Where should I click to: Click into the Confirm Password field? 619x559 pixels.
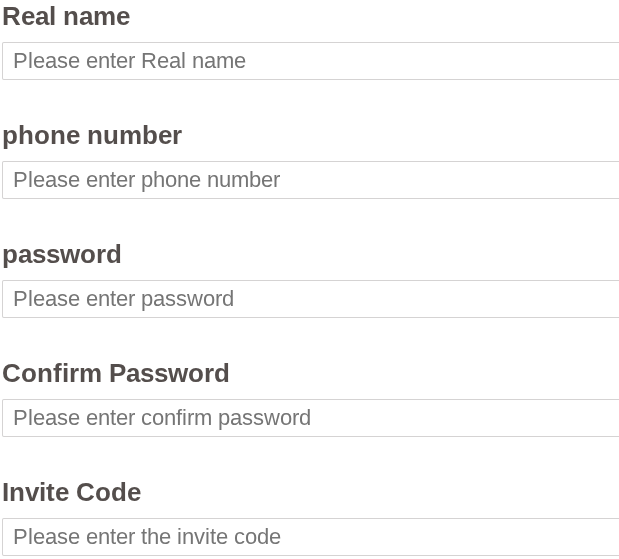[x=310, y=418]
